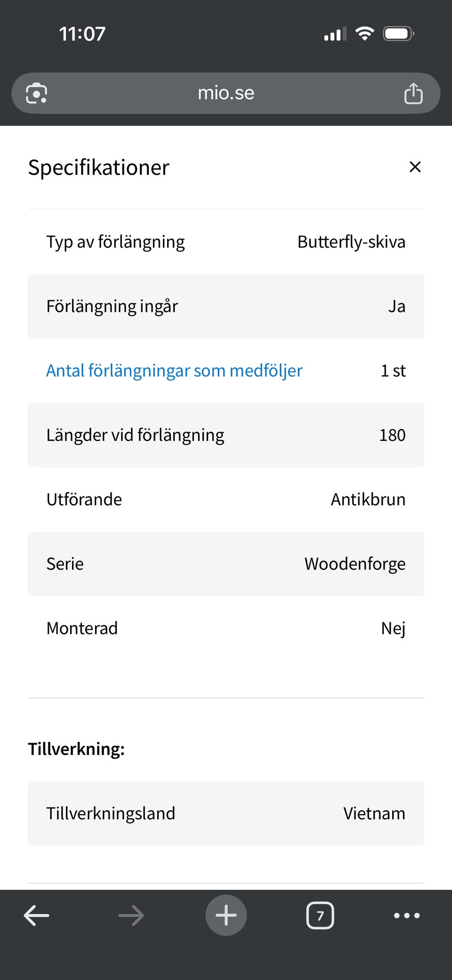Tap the Längder vid förlängning row
This screenshot has height=980, width=452.
226,435
